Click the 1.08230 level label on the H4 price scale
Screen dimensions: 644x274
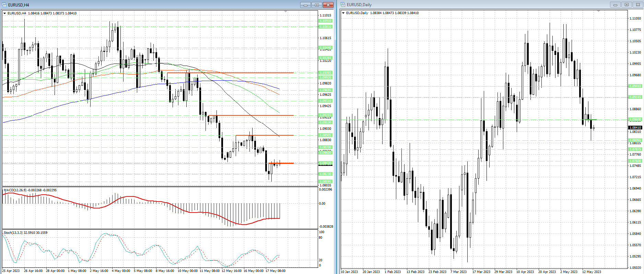point(326,174)
